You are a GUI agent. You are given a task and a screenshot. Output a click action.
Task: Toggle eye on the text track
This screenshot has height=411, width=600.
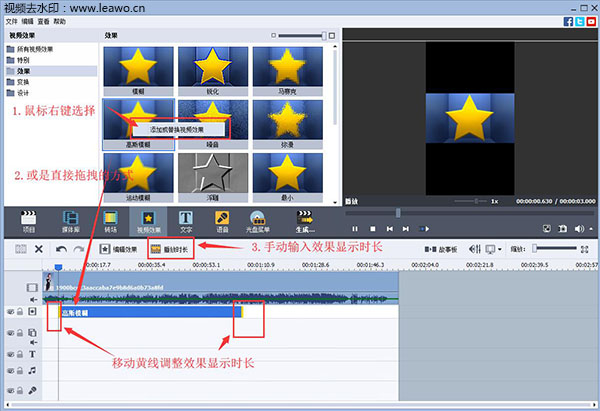11,354
